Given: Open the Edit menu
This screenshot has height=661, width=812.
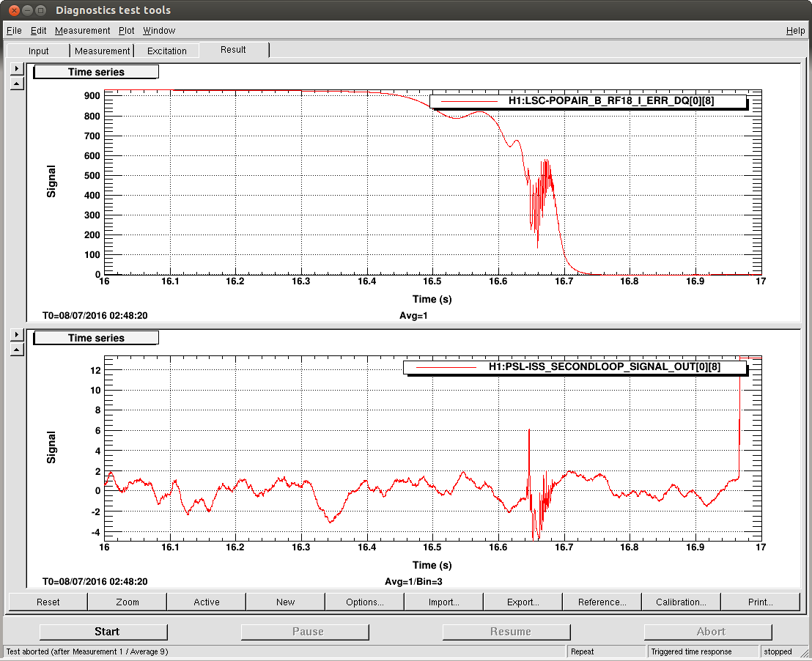Looking at the screenshot, I should coord(38,31).
